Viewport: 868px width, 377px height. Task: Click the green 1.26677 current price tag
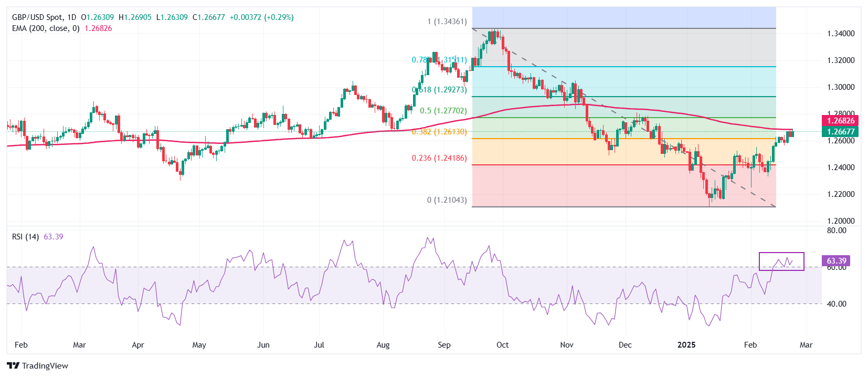(840, 132)
